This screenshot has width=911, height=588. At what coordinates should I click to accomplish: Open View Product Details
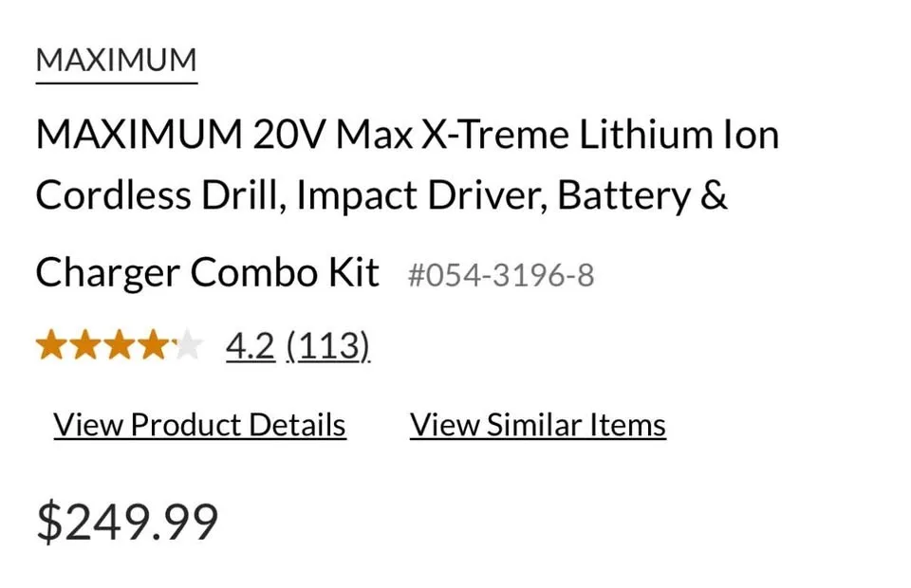[198, 424]
